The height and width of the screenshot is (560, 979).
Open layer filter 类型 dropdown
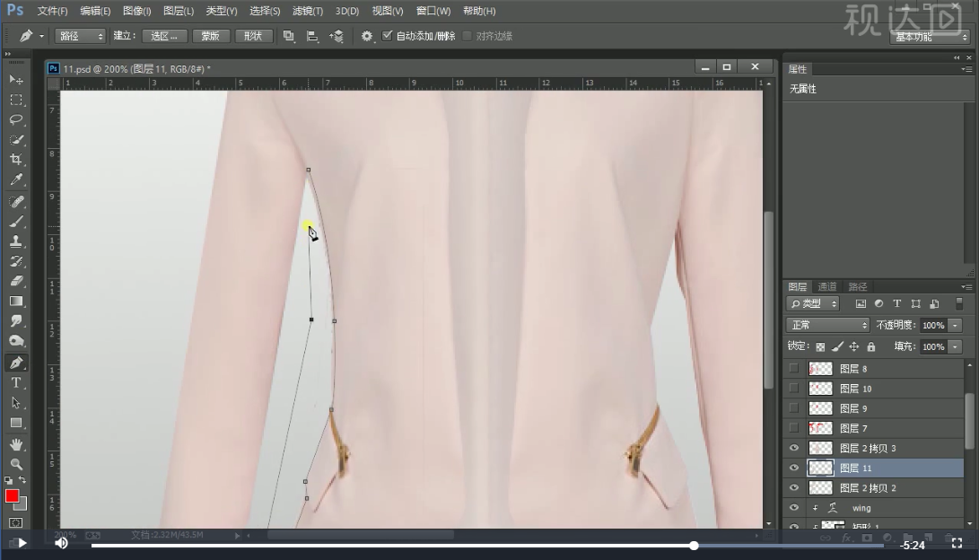pyautogui.click(x=812, y=304)
